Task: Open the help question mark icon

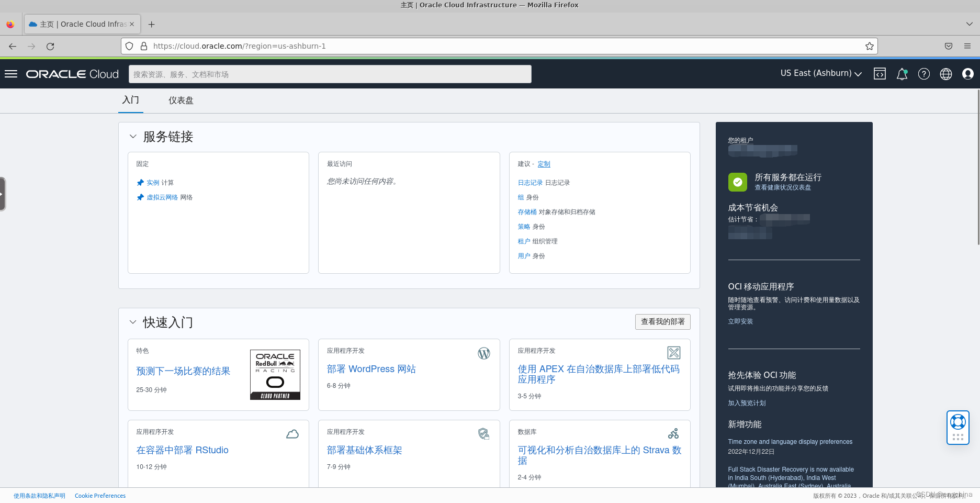Action: point(924,74)
